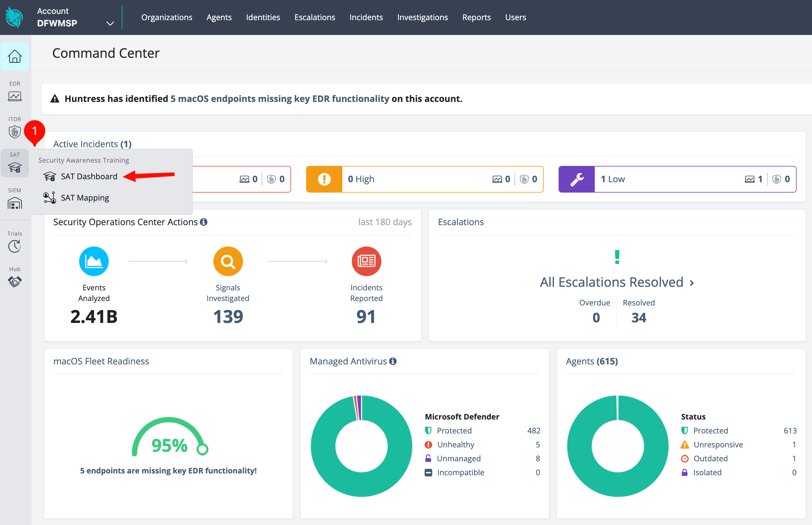Click the Signals Investigated magnifier icon

(x=228, y=261)
